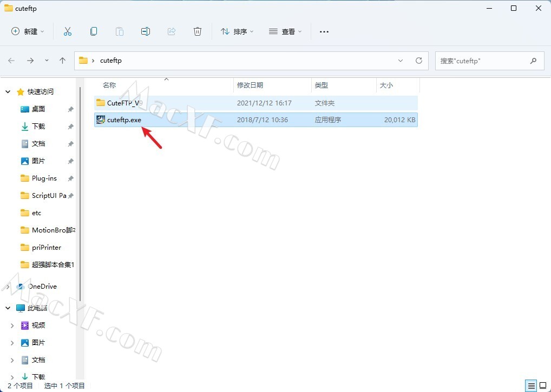Open the 排序 (Sort) dropdown
Image resolution: width=551 pixels, height=392 pixels.
[237, 31]
